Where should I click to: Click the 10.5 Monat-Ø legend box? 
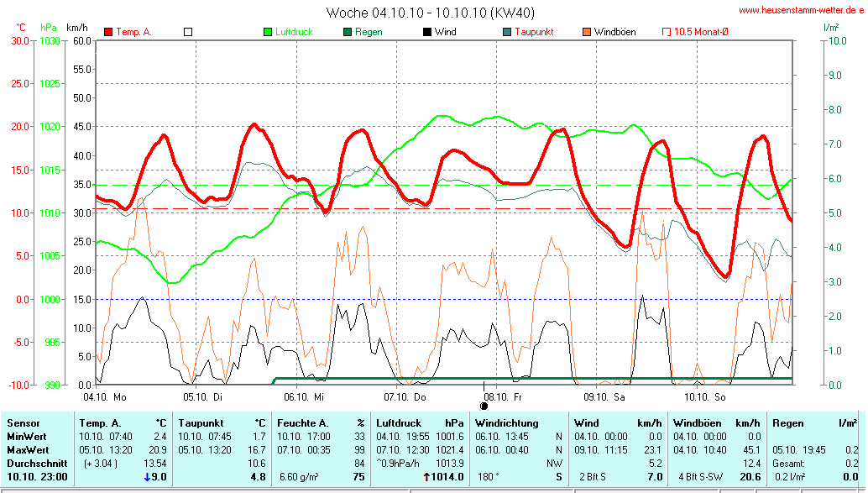[667, 32]
